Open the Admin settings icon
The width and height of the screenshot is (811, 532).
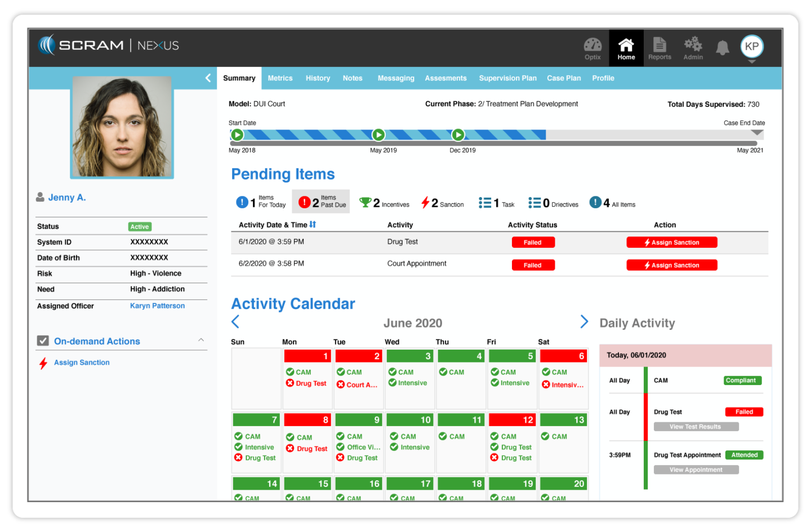click(x=692, y=47)
